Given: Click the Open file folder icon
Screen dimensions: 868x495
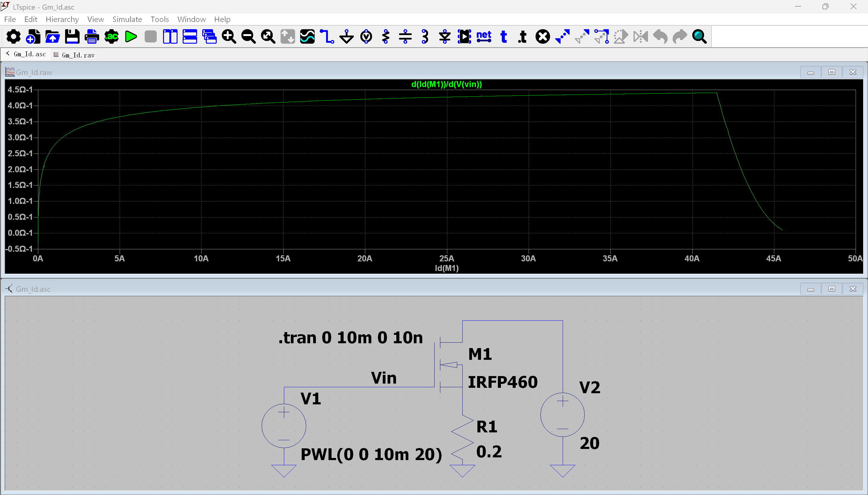Looking at the screenshot, I should pos(52,36).
